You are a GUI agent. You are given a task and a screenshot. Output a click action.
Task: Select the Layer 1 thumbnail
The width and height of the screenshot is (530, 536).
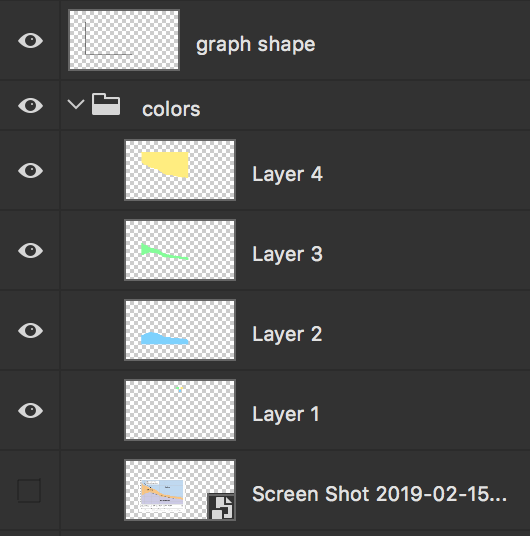coord(180,410)
